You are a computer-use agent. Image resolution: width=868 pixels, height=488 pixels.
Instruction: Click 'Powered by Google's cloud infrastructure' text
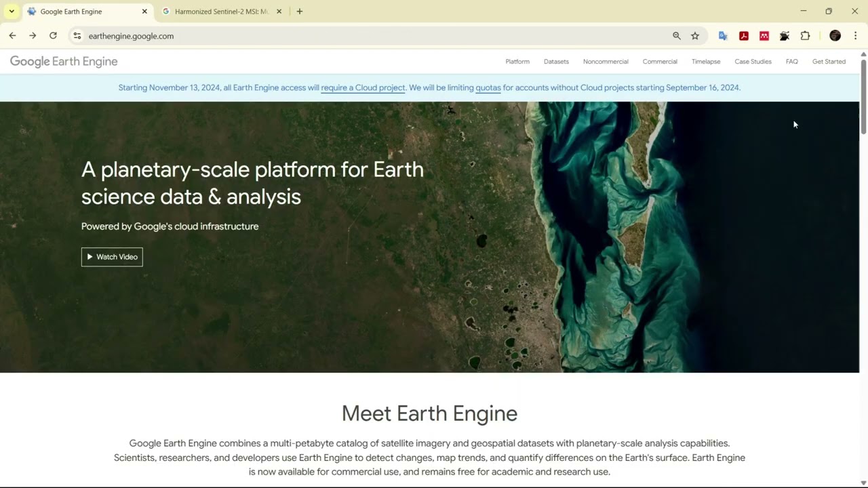pos(170,226)
